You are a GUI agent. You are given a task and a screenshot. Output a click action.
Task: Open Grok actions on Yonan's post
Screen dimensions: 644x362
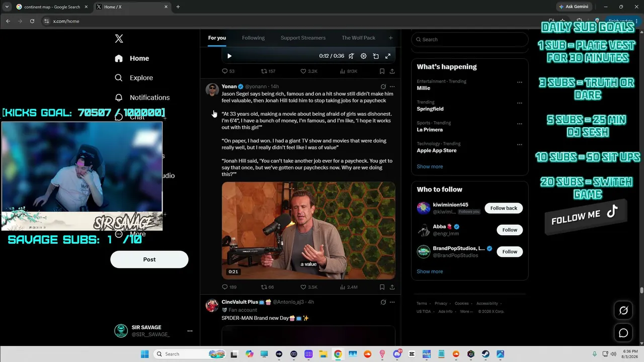tap(383, 86)
